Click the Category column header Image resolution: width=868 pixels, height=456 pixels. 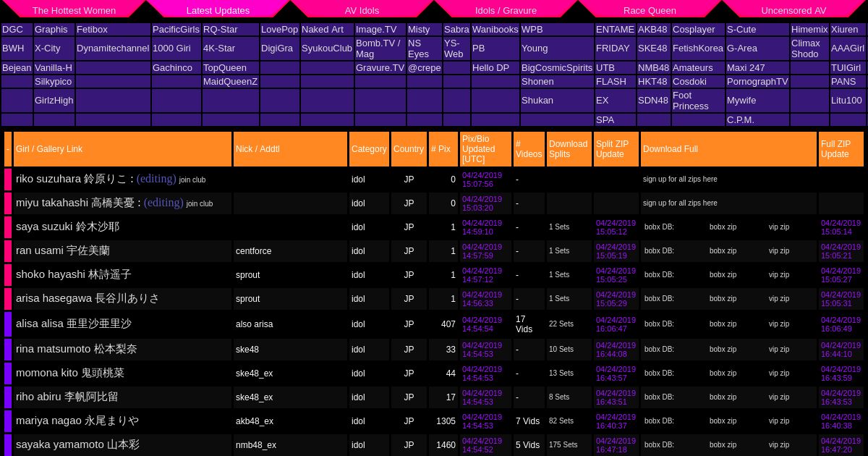click(x=369, y=149)
